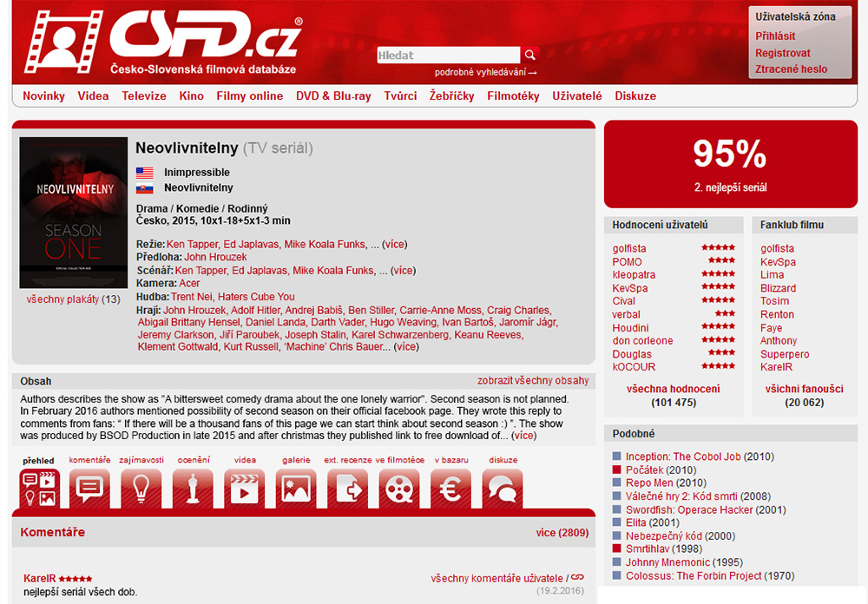
Task: Open the Novinky menu item
Action: pos(43,95)
